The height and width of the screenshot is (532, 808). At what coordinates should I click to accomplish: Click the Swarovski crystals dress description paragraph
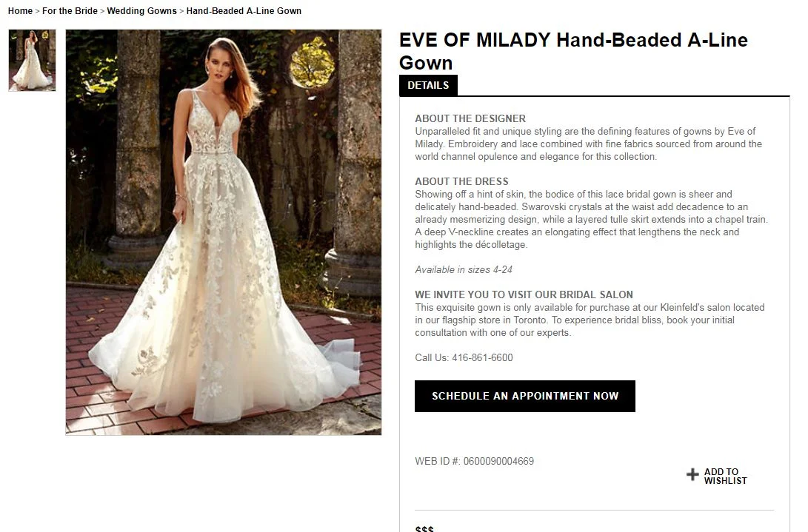tap(591, 220)
